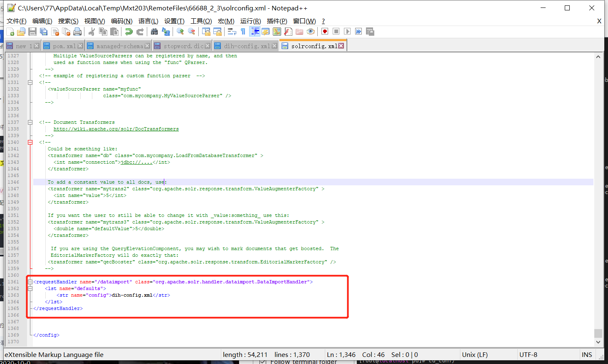The width and height of the screenshot is (608, 364).
Task: Create a new file with the New icon
Action: 10,32
